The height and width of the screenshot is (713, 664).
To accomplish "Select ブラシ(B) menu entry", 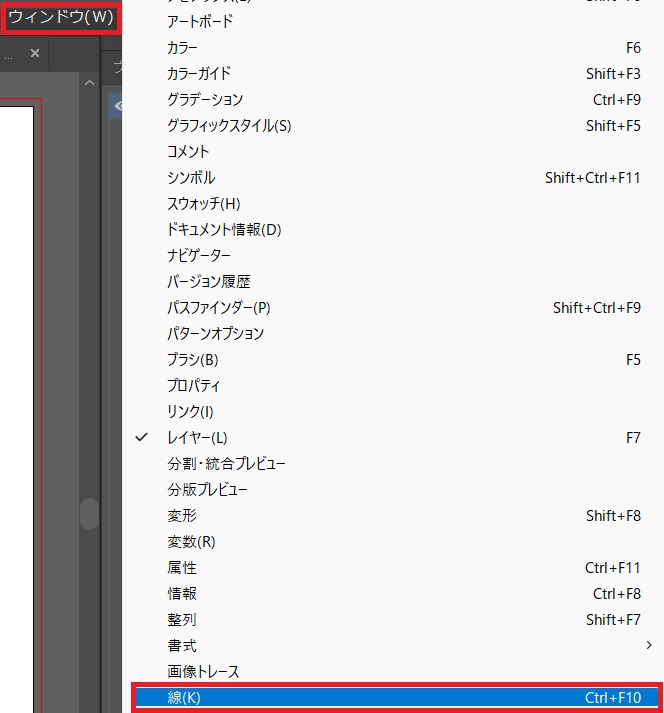I will [193, 360].
